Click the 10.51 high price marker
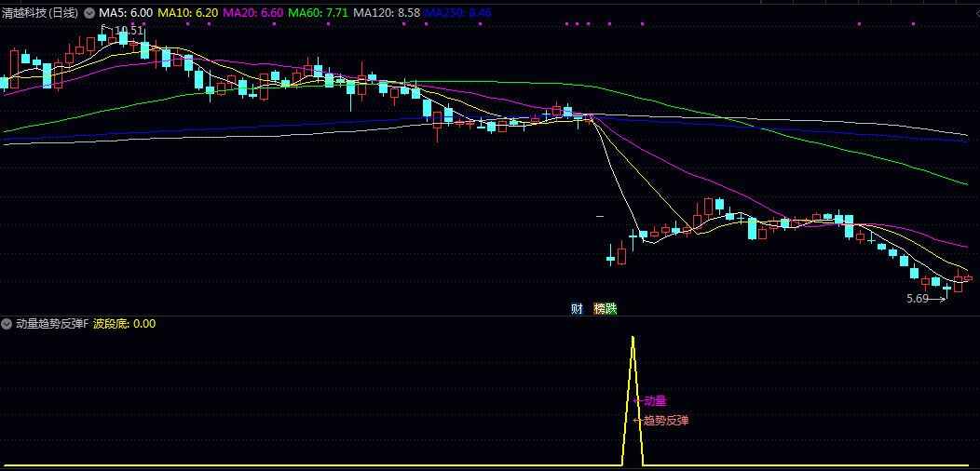The image size is (980, 471). click(x=129, y=31)
